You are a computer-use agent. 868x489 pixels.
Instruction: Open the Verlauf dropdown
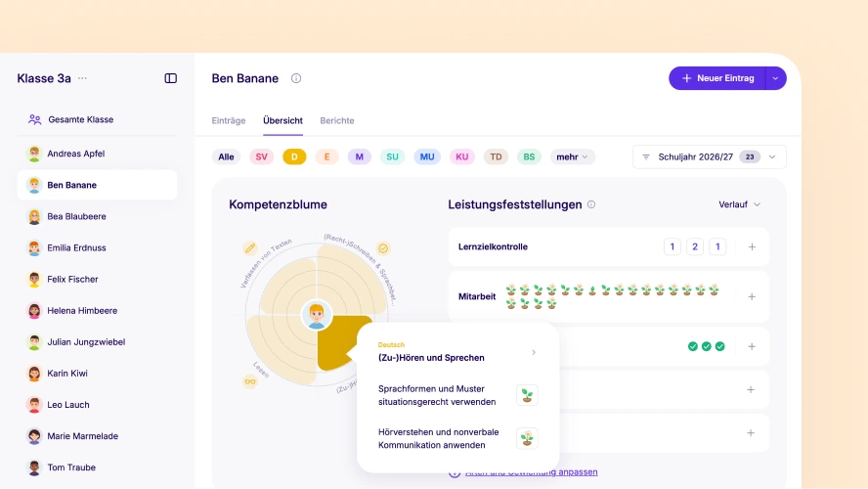[x=740, y=204]
